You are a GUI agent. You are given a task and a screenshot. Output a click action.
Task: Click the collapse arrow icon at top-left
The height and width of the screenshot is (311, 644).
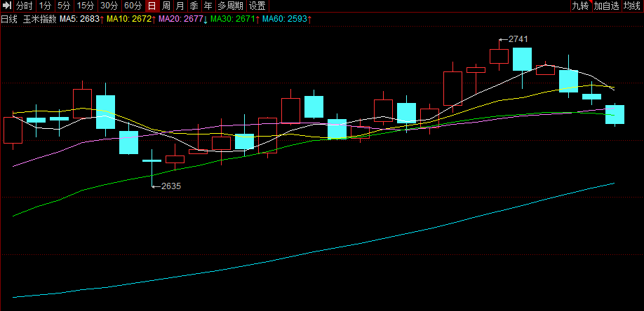pyautogui.click(x=6, y=6)
